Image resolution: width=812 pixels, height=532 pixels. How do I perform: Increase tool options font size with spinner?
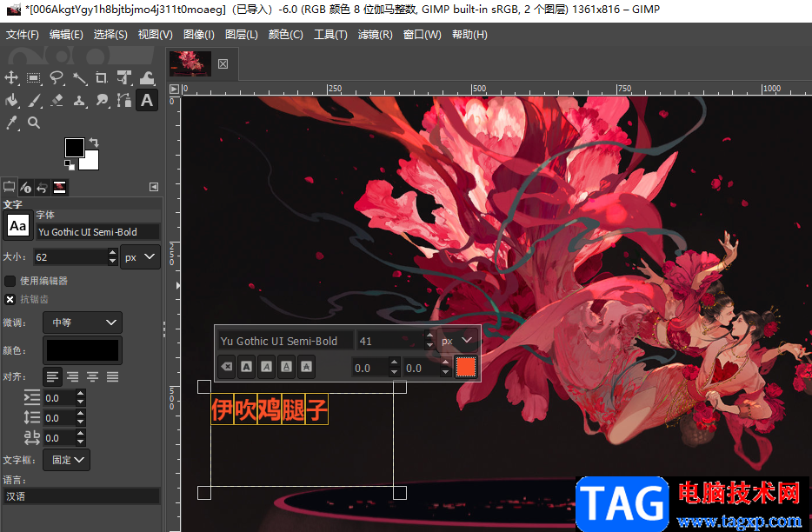pyautogui.click(x=112, y=253)
